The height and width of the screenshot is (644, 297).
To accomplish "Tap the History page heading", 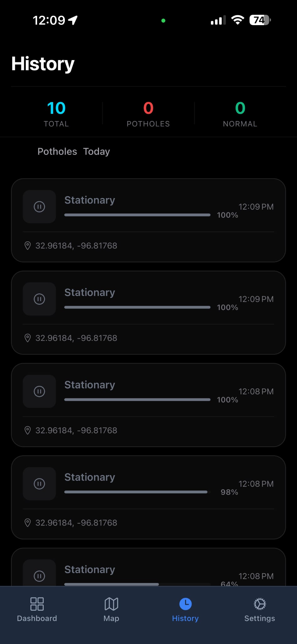I will coord(43,64).
